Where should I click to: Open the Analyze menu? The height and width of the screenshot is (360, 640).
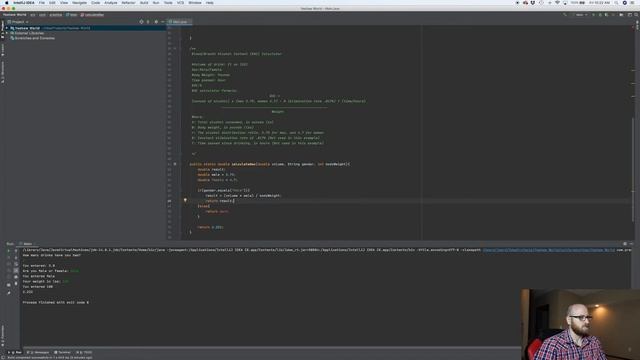tap(111, 2)
